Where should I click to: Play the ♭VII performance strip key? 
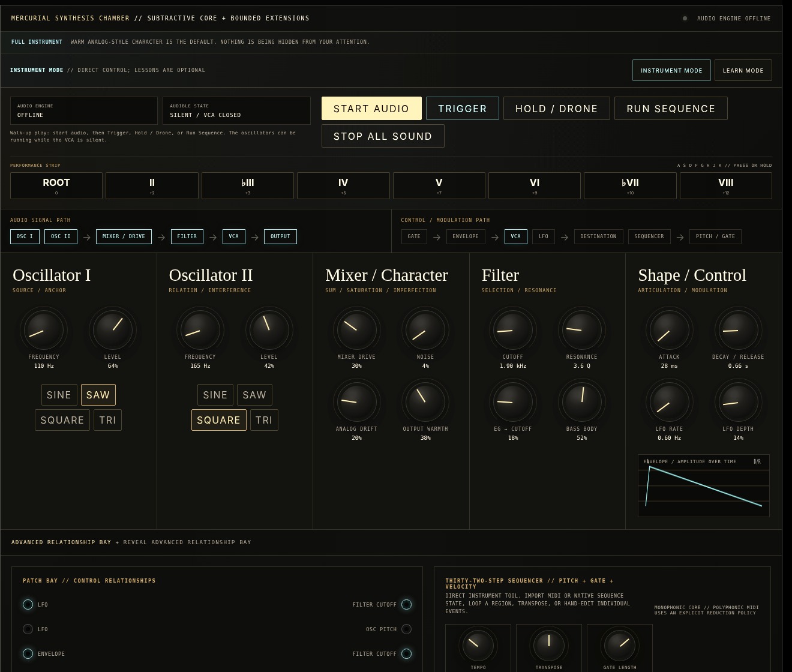pyautogui.click(x=630, y=185)
